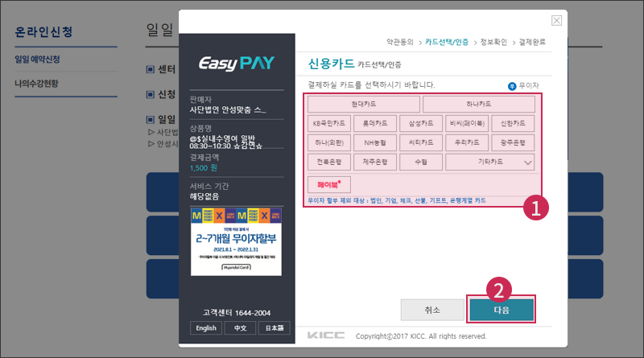The width and height of the screenshot is (644, 358).
Task: Click the 무이자 할부 제외 대상 notice
Action: pos(397,200)
